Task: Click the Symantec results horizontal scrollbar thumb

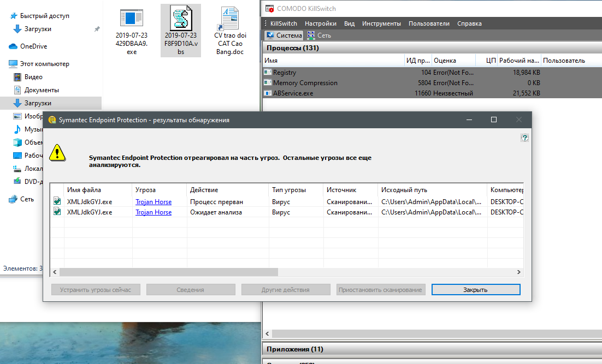Action: pos(169,272)
